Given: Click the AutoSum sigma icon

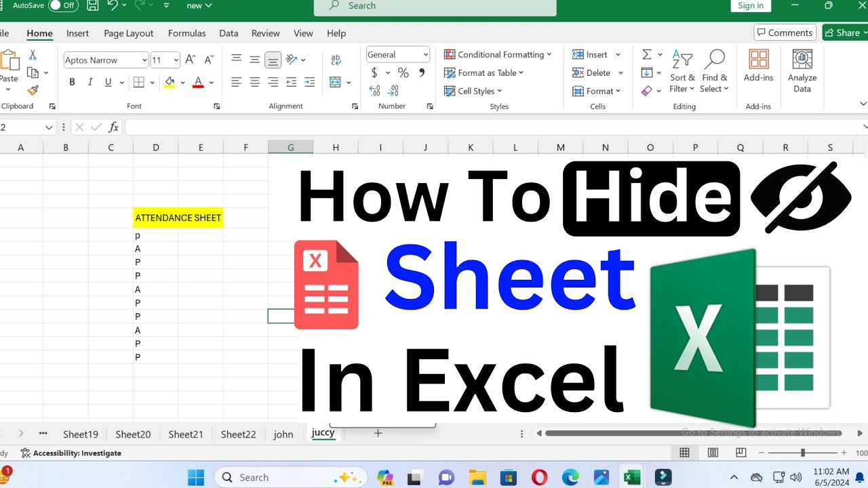Looking at the screenshot, I should point(646,54).
